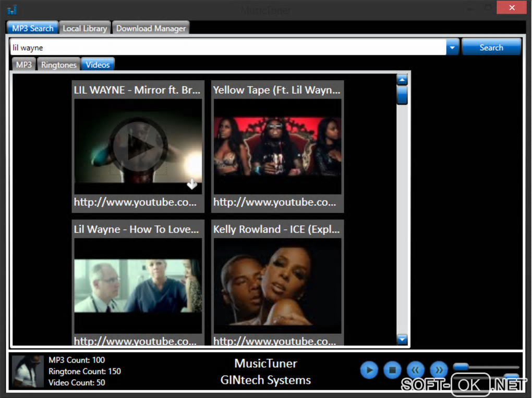The height and width of the screenshot is (398, 532).
Task: Click the scrollbar down arrow in results
Action: [402, 339]
